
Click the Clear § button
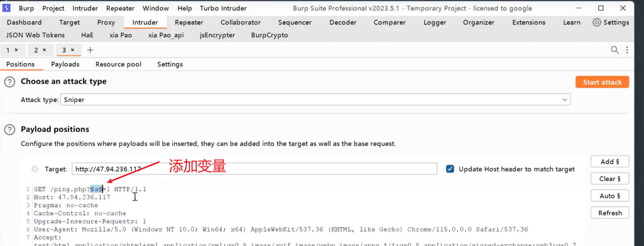pos(609,179)
